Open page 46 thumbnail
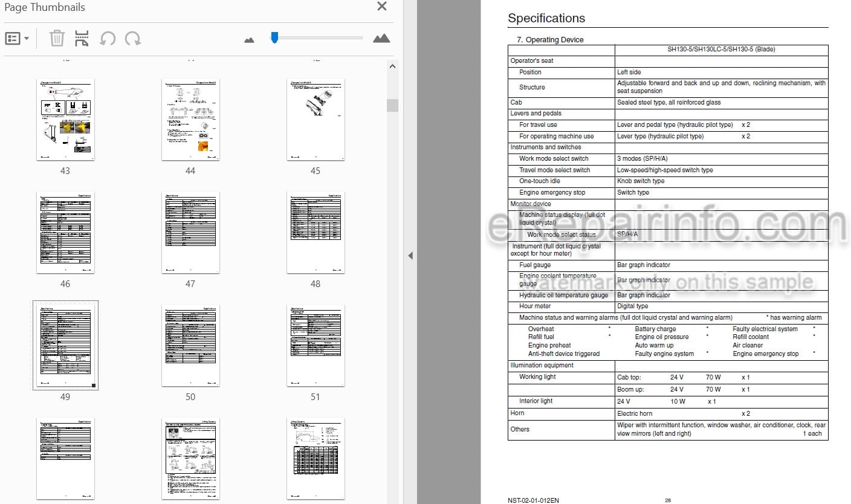 pos(65,233)
